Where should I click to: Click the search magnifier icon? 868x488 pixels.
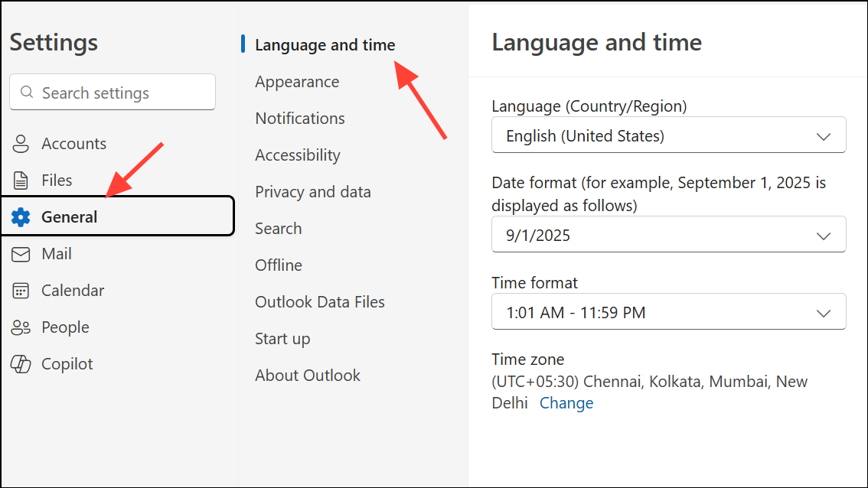tap(28, 93)
